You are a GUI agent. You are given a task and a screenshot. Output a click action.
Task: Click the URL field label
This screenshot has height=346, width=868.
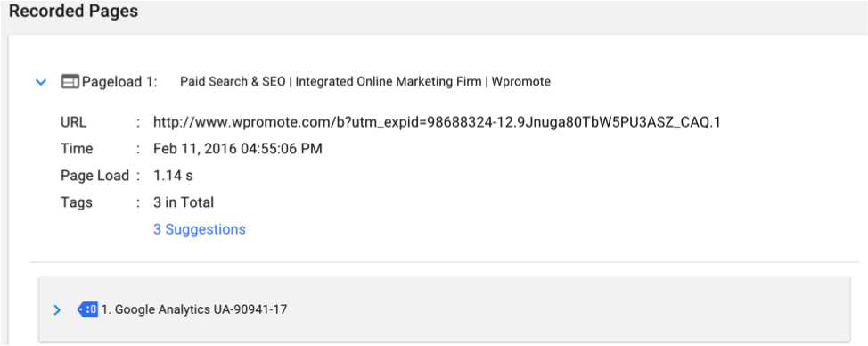[x=74, y=122]
